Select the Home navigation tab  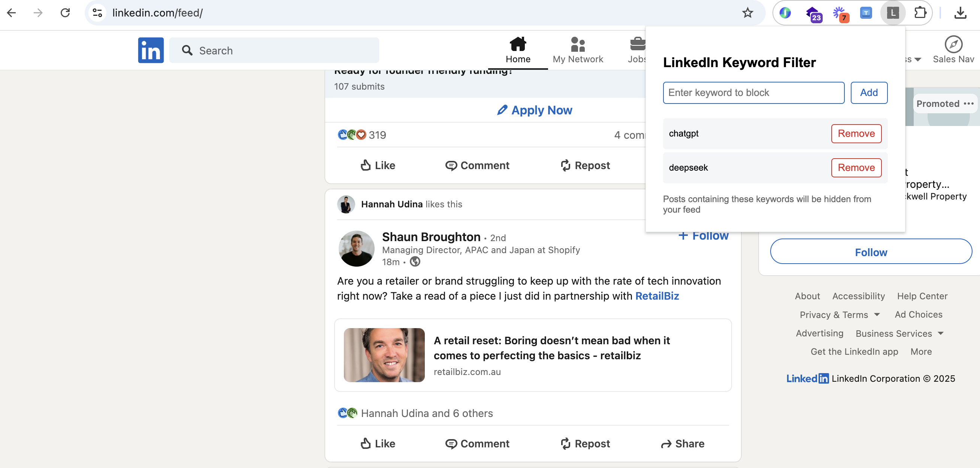point(518,50)
